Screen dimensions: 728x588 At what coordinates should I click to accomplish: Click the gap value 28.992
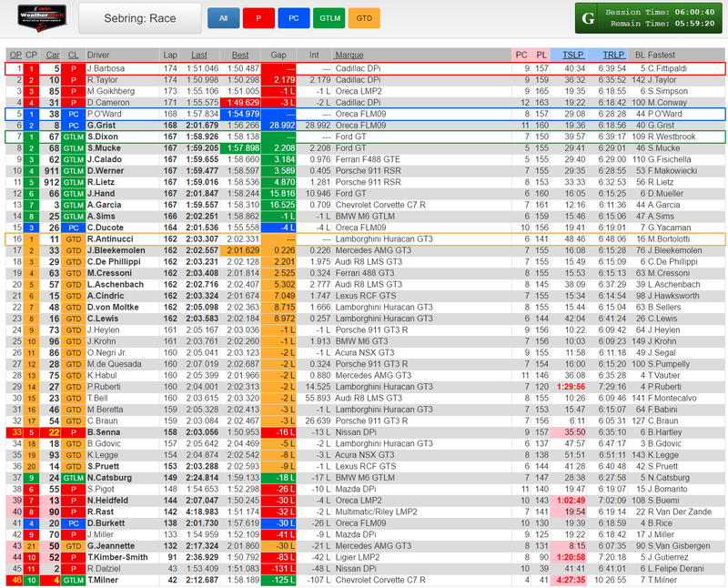tap(278, 126)
